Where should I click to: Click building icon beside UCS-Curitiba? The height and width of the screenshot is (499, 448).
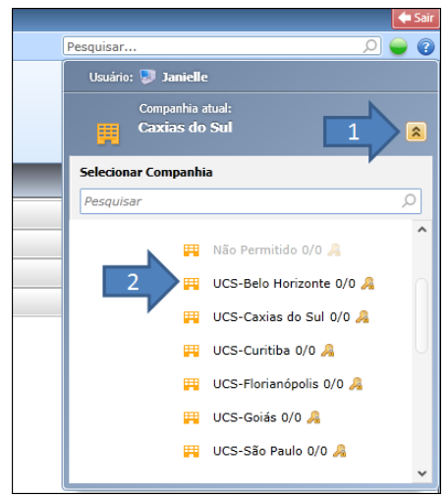192,351
